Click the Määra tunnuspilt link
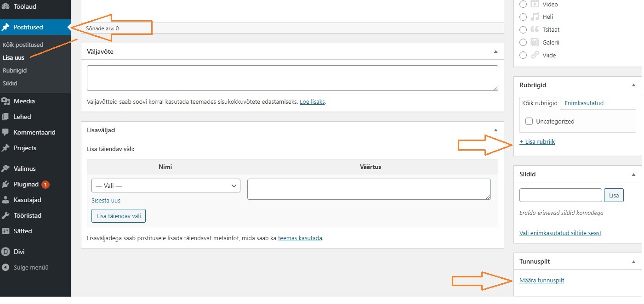The height and width of the screenshot is (304, 644). 541,280
